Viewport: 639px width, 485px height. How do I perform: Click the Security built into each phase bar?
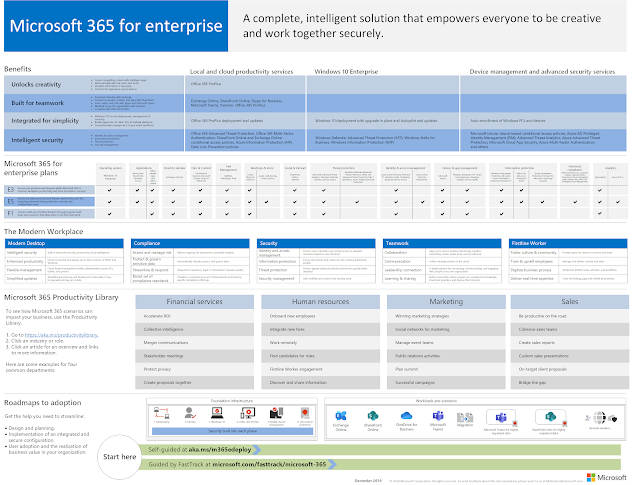232,431
